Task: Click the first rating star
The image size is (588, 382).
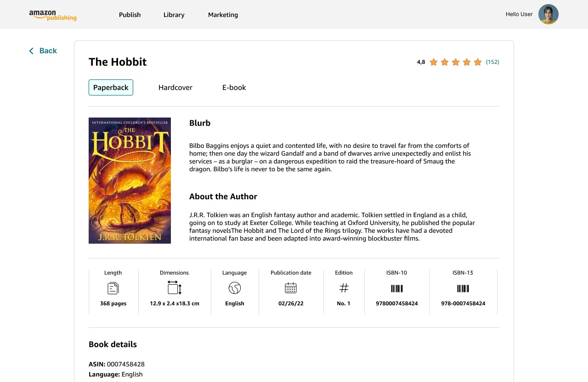Action: click(434, 62)
